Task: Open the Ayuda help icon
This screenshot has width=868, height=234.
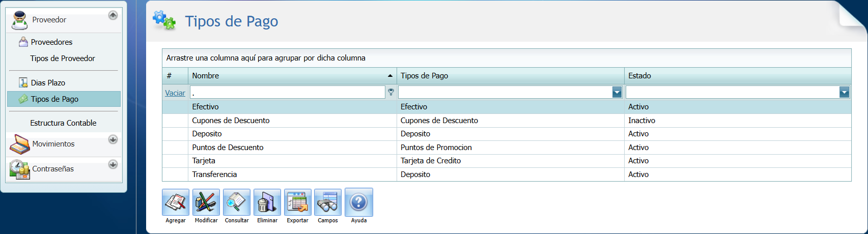Action: coord(359,202)
